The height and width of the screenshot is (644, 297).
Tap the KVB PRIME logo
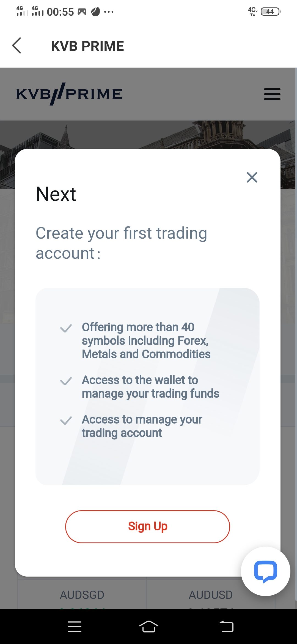[x=69, y=94]
